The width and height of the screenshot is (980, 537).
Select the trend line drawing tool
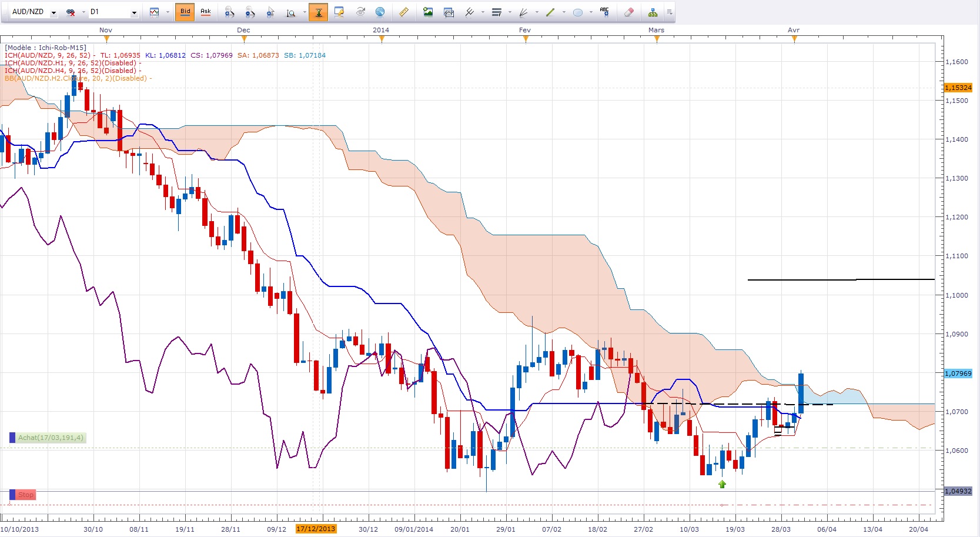tap(550, 12)
